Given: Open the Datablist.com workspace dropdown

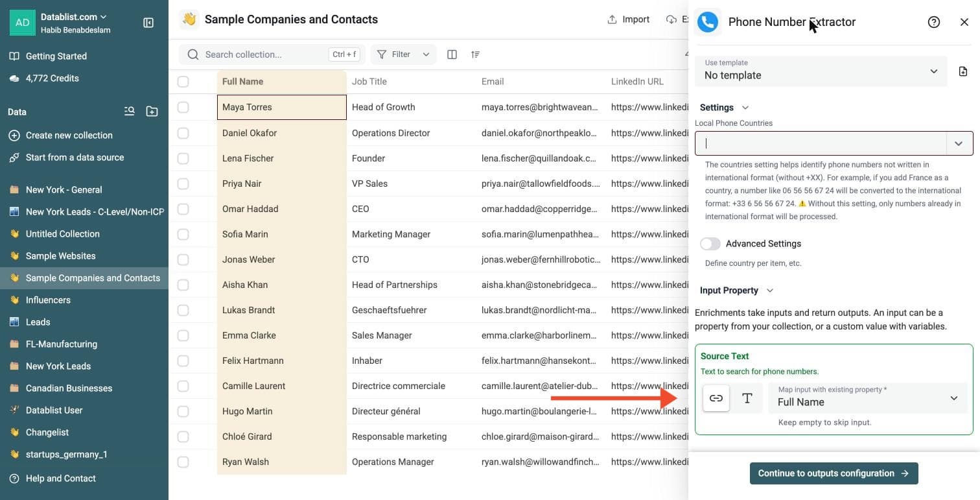Looking at the screenshot, I should click(74, 17).
